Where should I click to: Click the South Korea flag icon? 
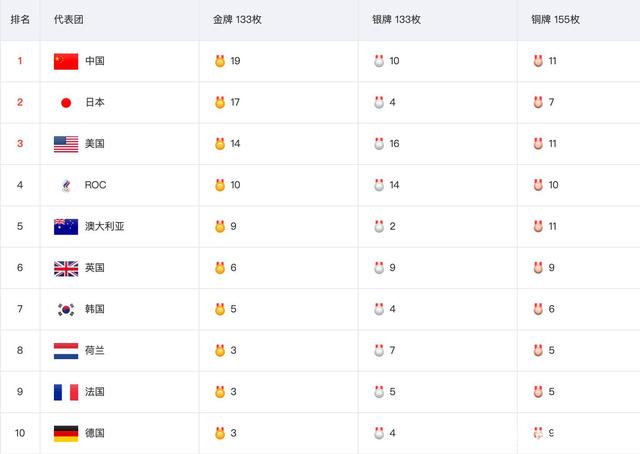[x=66, y=309]
